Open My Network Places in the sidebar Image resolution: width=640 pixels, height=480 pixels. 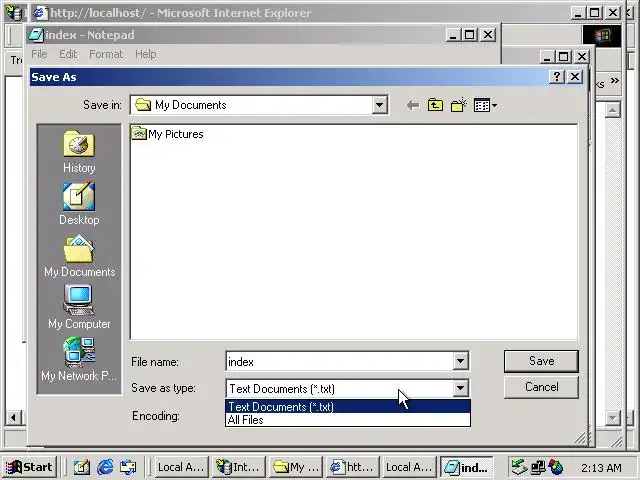coord(79,359)
